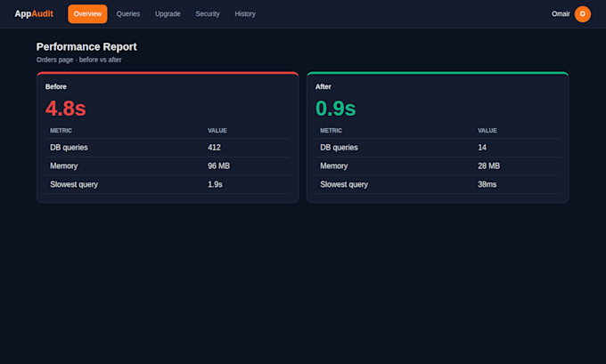The image size is (606, 364).
Task: Click the Orders page subtitle
Action: point(78,60)
